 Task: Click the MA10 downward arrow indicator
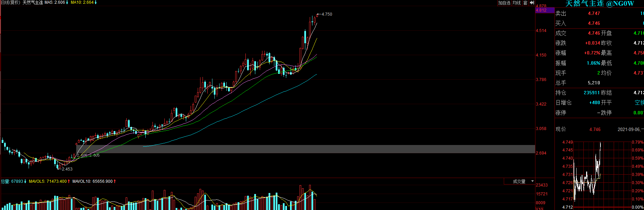pyautogui.click(x=96, y=2)
